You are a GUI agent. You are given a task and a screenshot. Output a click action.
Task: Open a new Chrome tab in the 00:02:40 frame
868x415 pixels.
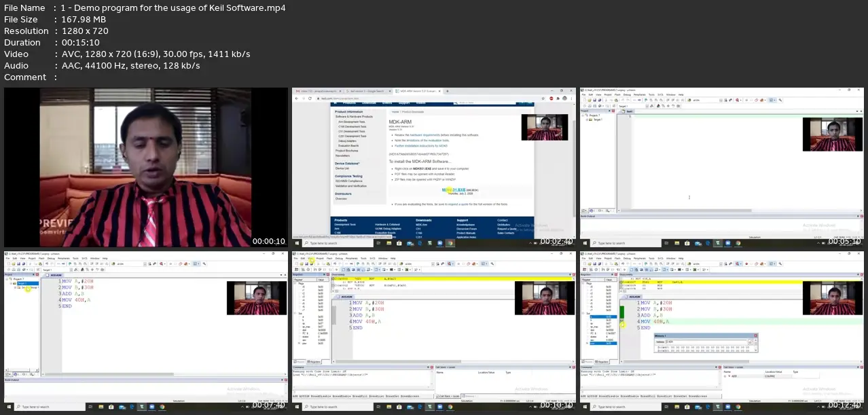(447, 91)
